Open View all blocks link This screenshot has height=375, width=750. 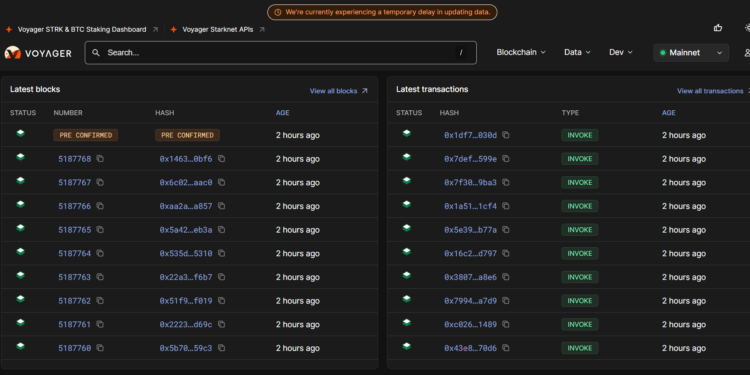[x=339, y=91]
